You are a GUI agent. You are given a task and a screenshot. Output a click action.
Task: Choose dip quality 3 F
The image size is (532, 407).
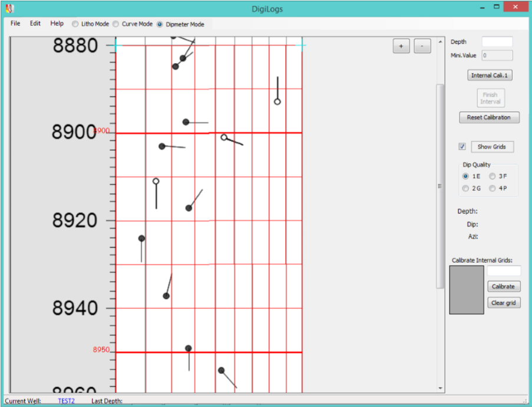[x=493, y=176]
